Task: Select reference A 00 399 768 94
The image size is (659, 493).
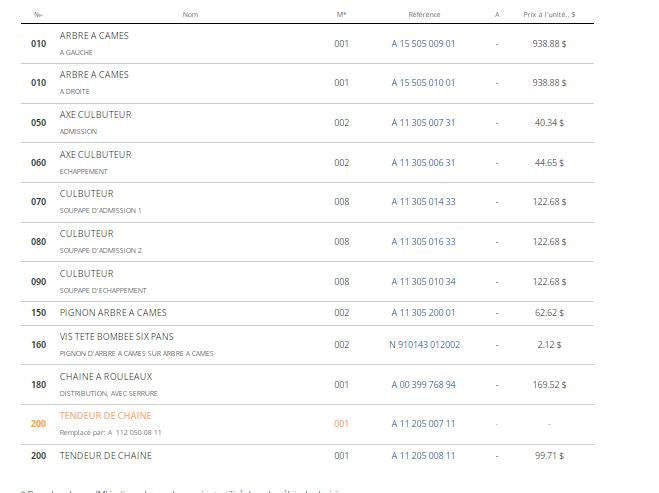Action: click(x=423, y=385)
